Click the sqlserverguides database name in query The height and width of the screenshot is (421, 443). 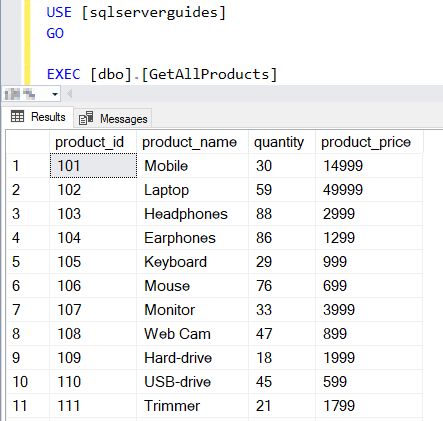click(x=153, y=13)
